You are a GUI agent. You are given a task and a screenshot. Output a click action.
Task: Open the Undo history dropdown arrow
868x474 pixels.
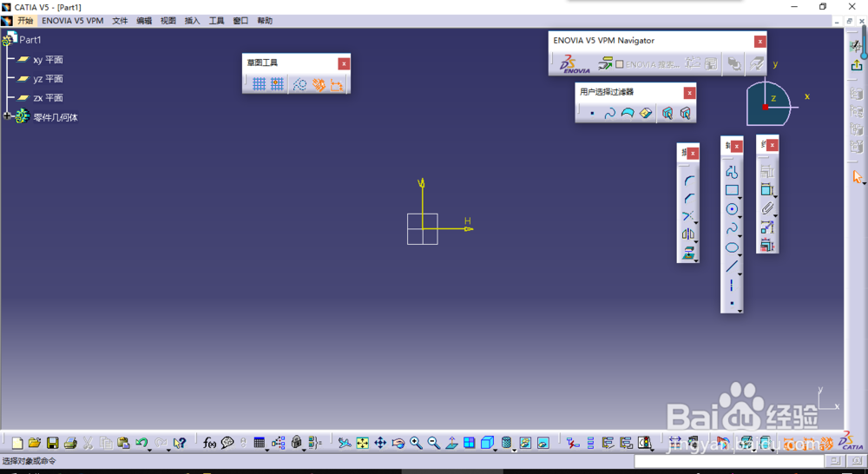tap(150, 449)
